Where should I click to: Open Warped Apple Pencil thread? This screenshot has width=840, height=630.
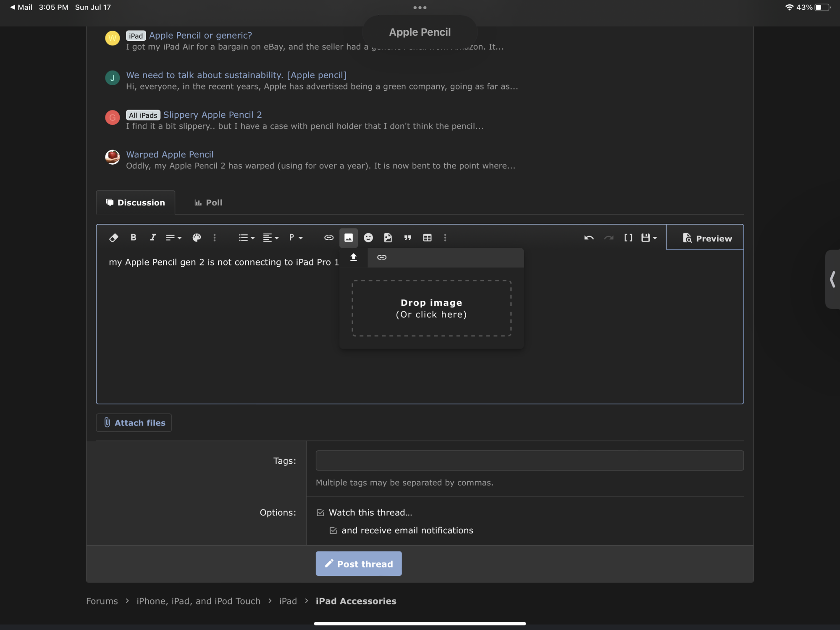170,155
